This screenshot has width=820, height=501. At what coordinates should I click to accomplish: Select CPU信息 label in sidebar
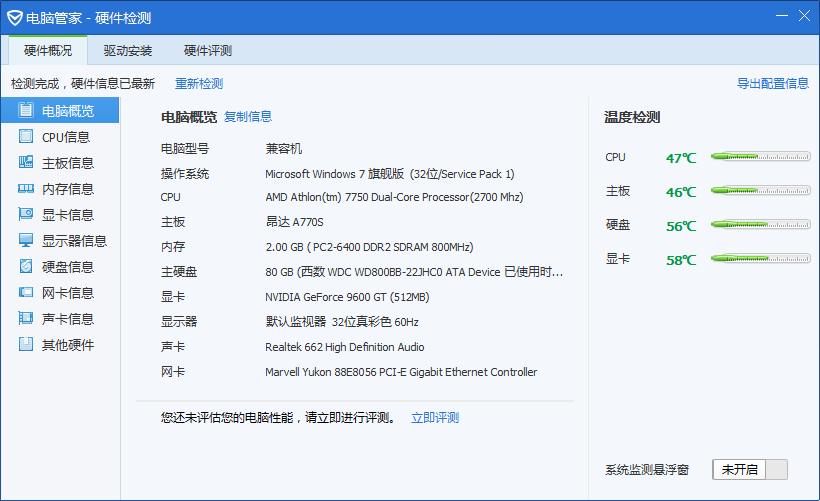[66, 137]
